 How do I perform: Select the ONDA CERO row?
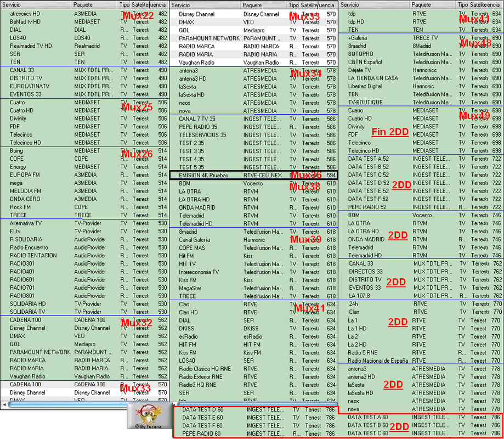click(84, 199)
